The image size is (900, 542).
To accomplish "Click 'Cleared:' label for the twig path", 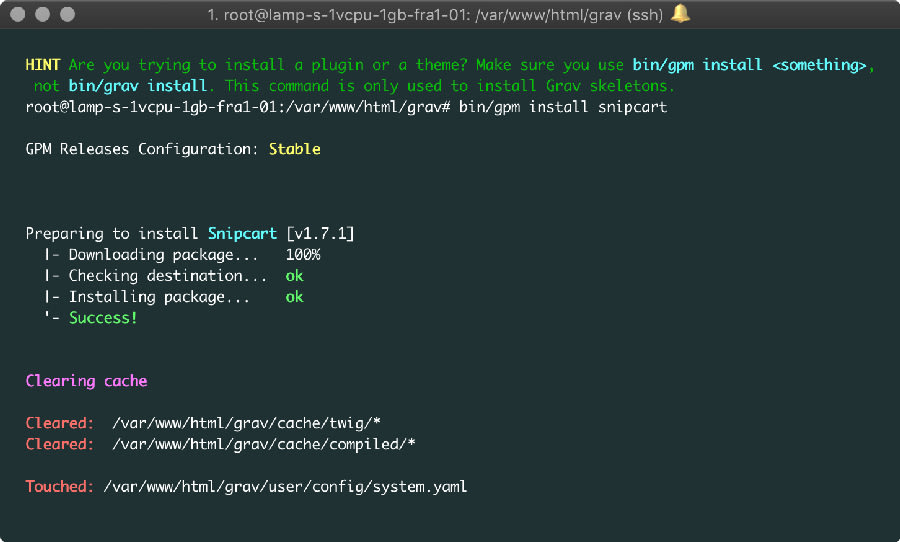I will pos(60,424).
